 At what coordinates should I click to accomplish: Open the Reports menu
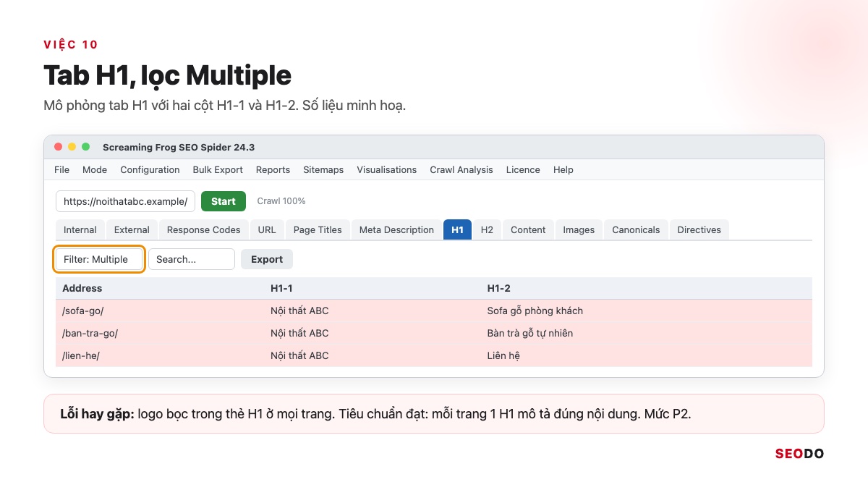tap(273, 169)
